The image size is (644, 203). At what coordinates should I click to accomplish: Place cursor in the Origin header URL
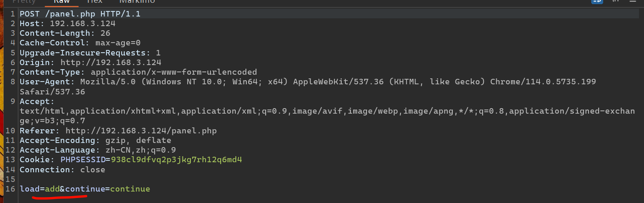[111, 62]
